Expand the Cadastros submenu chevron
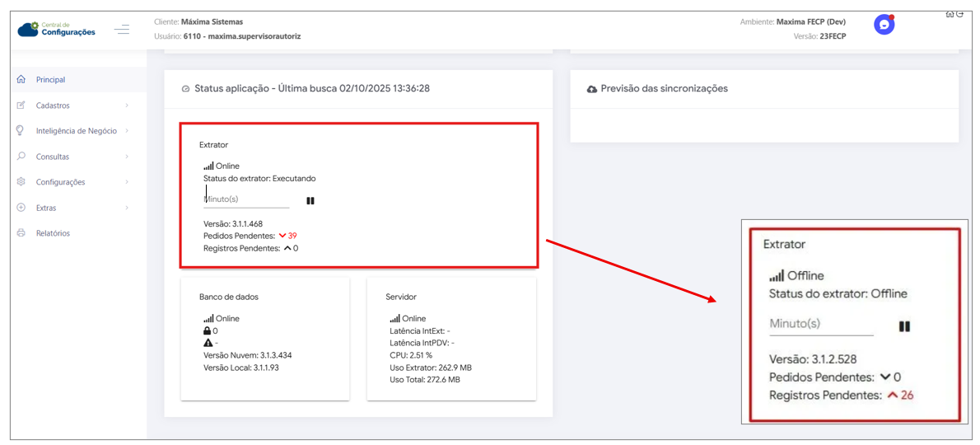The width and height of the screenshot is (980, 445). [127, 105]
